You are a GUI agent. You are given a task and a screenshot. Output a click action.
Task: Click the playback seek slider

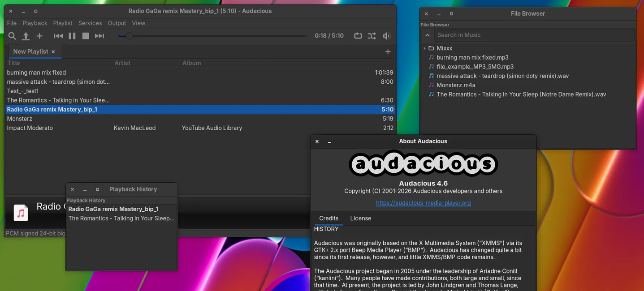(212, 36)
